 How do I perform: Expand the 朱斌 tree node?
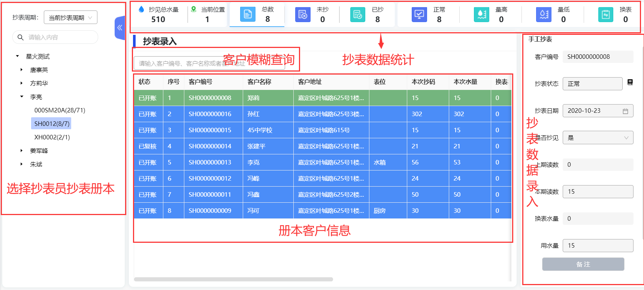pyautogui.click(x=21, y=164)
